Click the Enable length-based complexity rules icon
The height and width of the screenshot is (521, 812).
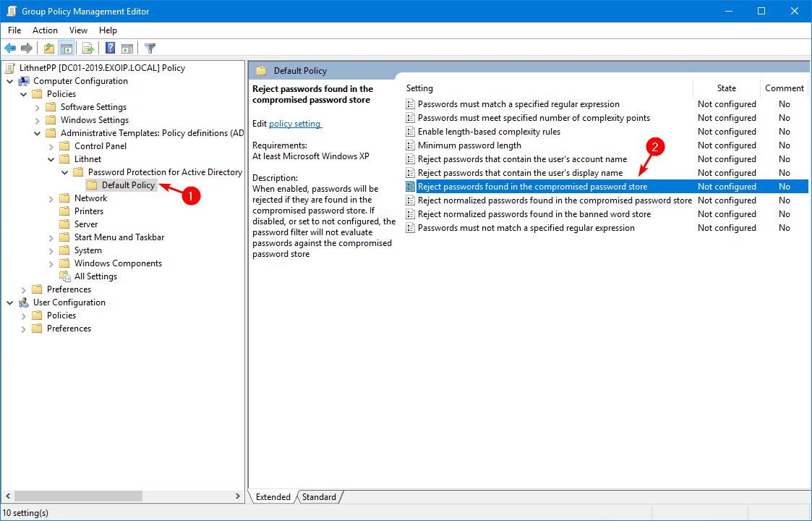(410, 132)
